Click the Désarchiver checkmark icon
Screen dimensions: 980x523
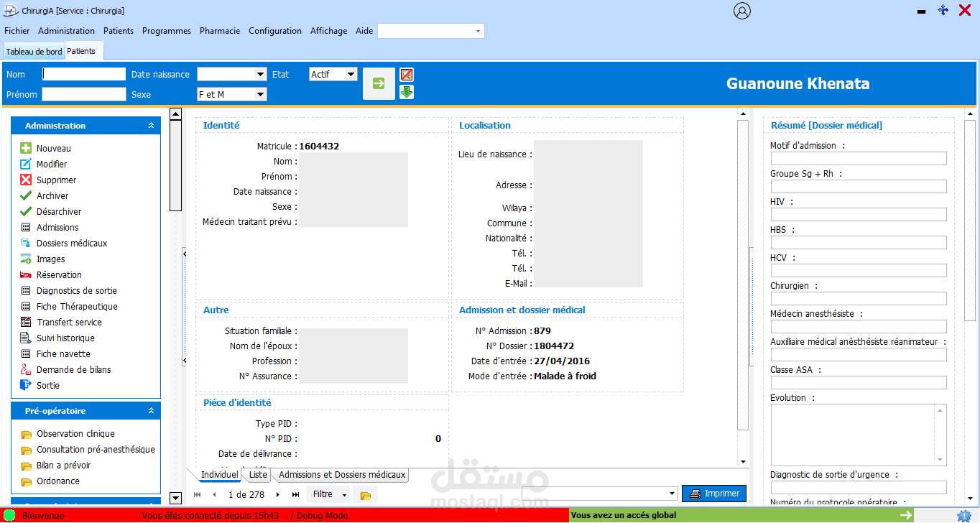point(26,211)
